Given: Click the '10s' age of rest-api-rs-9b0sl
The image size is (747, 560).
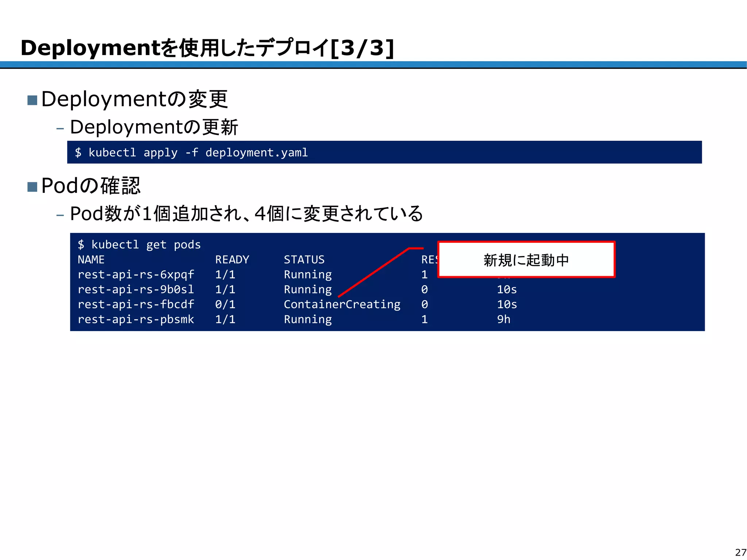Looking at the screenshot, I should pos(507,289).
